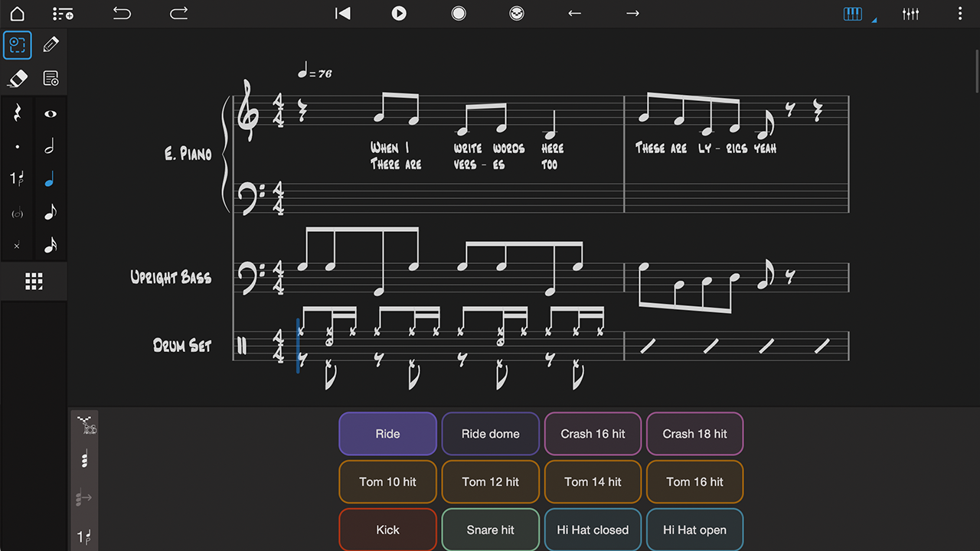The image size is (980, 551).
Task: Tap the Ride dome drum pad
Action: click(490, 434)
